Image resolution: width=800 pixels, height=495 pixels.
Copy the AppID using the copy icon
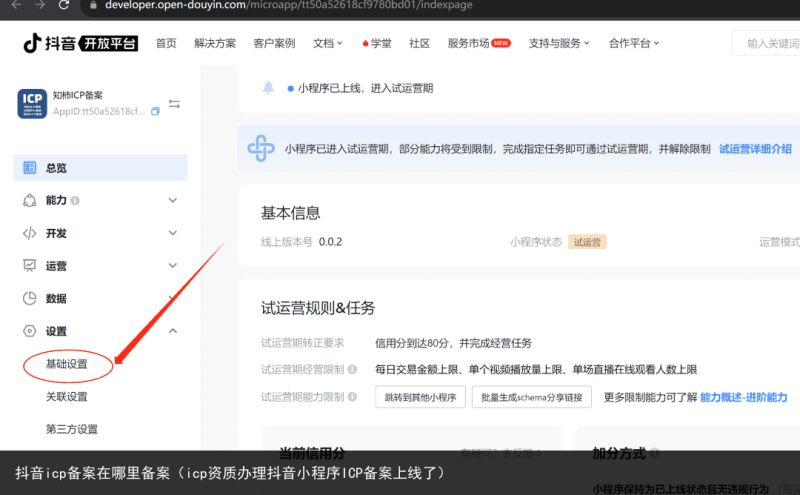155,111
